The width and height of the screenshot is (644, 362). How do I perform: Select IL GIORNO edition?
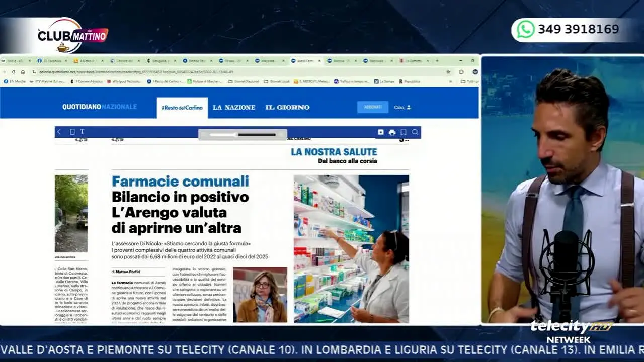coord(287,107)
